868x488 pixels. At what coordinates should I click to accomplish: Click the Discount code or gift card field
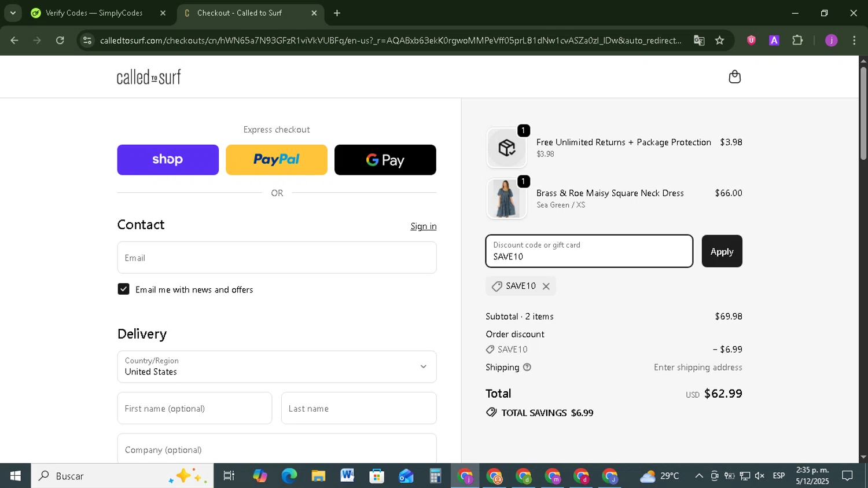[589, 251]
